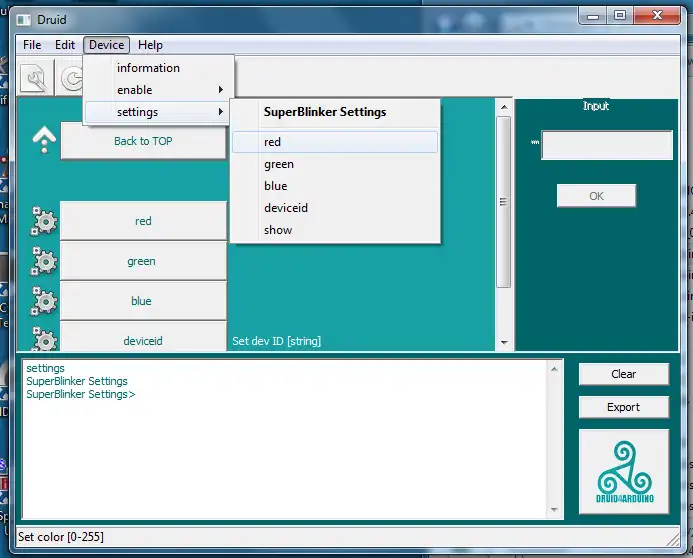The width and height of the screenshot is (693, 558).
Task: Click the refresh toolbar icon
Action: coord(71,78)
